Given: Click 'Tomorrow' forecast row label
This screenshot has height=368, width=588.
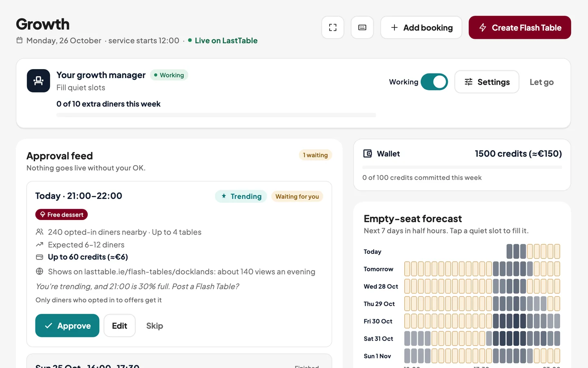Looking at the screenshot, I should (x=379, y=269).
